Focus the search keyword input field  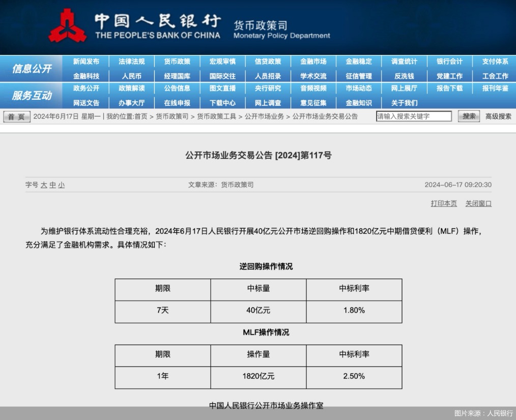coord(414,116)
